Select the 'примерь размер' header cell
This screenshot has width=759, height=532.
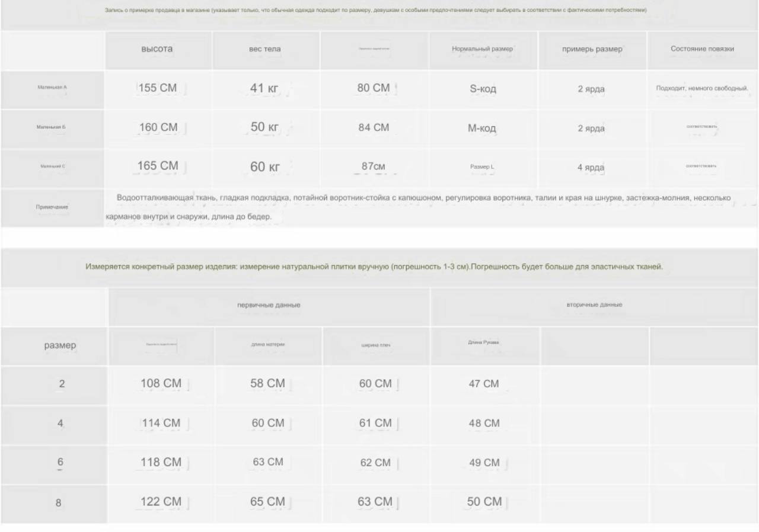[592, 49]
